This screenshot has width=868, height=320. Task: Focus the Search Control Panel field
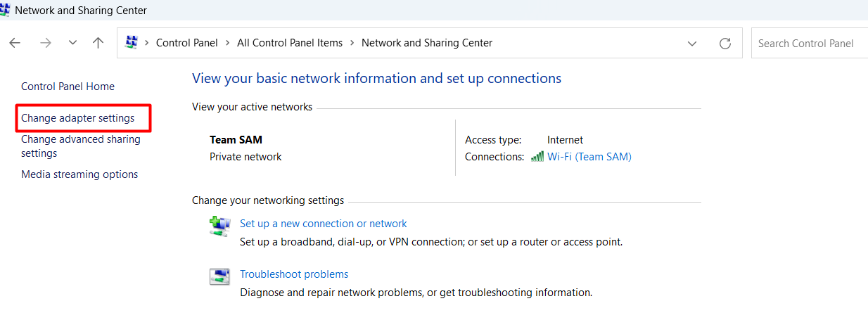tap(809, 43)
